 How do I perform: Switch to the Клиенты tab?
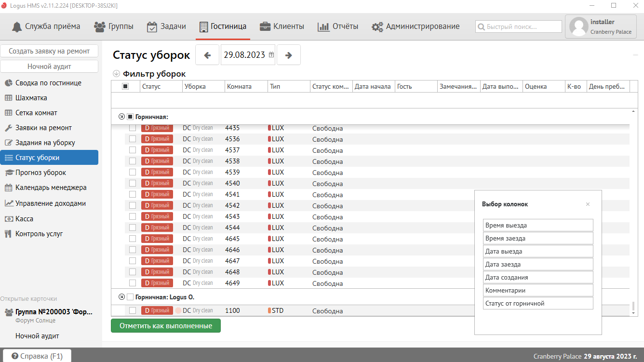[282, 27]
